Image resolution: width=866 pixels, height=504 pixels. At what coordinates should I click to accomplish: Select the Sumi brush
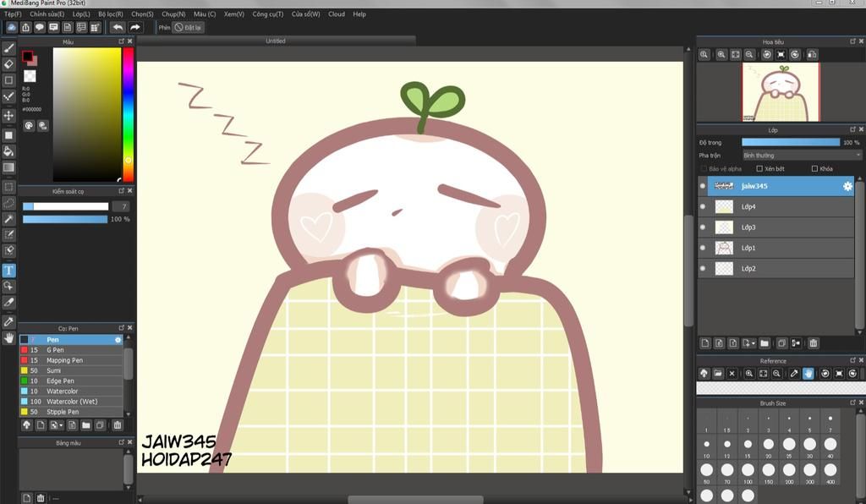[71, 370]
